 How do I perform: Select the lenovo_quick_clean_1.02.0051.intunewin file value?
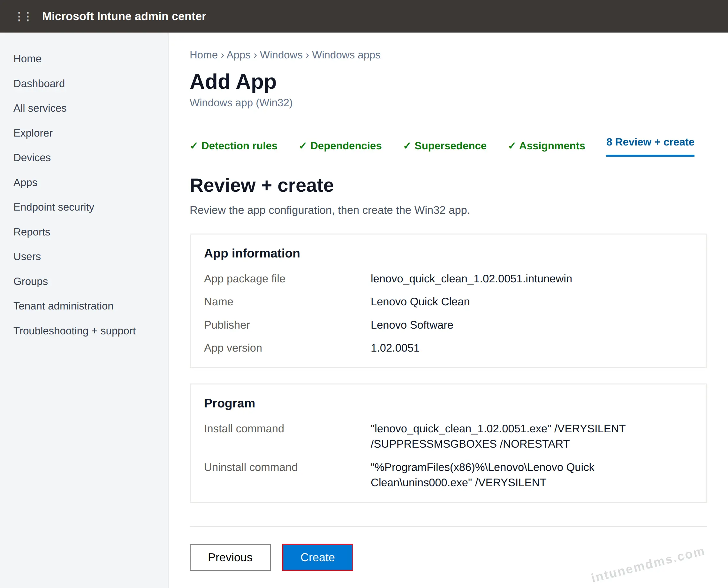click(471, 279)
